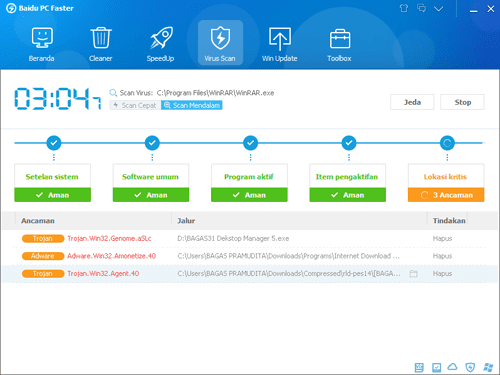
Task: Open the cloud icon in bottom bar
Action: 452,367
